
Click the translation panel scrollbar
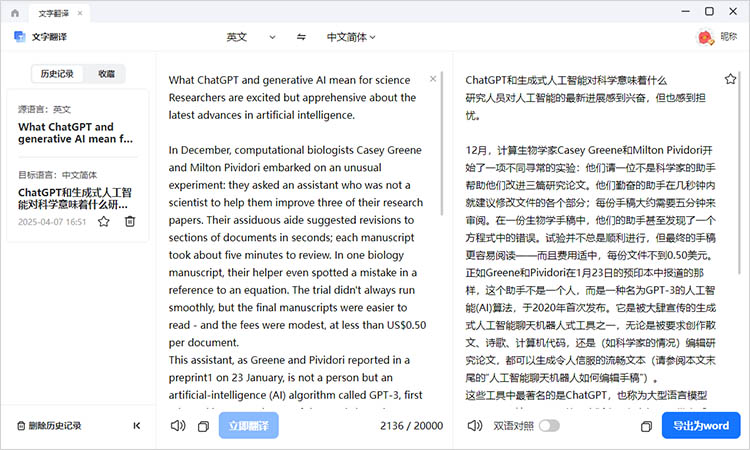point(739,172)
